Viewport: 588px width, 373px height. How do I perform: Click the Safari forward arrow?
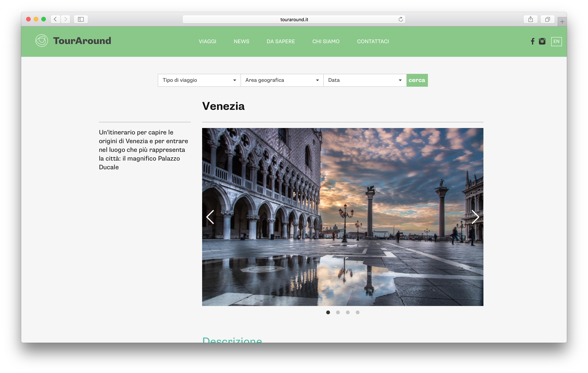(65, 19)
